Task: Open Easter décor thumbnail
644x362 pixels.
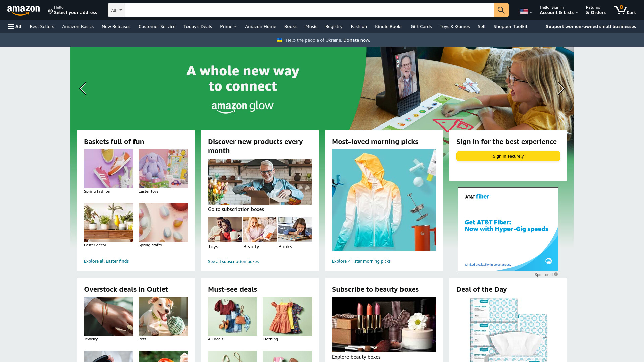Action: click(108, 223)
